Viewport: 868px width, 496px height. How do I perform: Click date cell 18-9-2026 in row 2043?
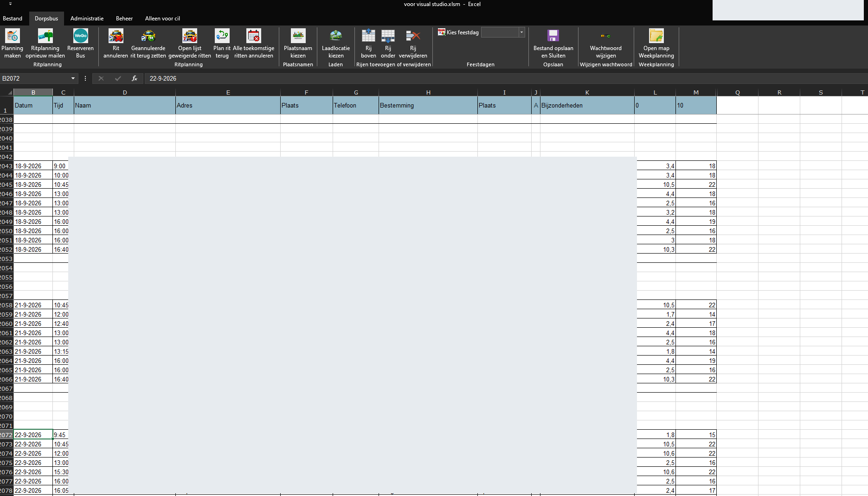(33, 166)
